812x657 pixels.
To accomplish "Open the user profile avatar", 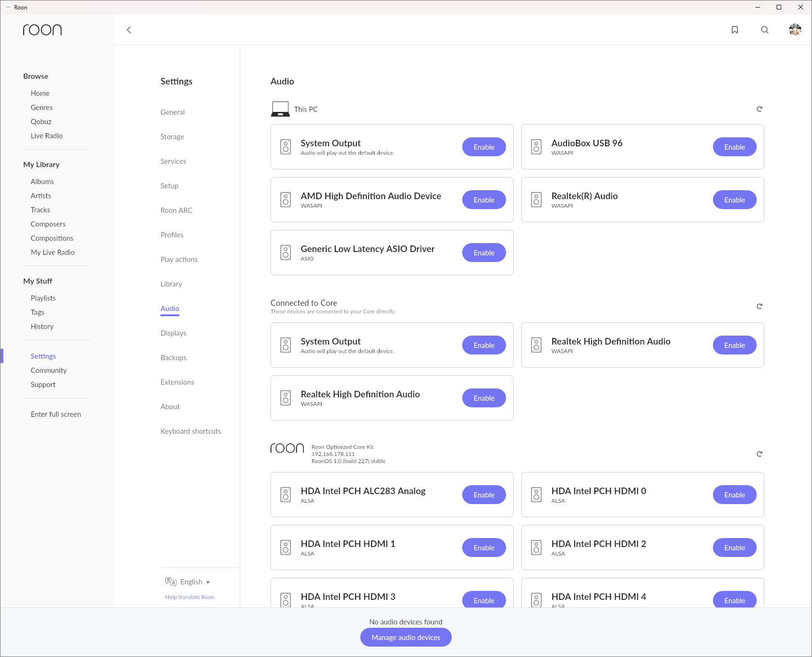I will point(795,30).
